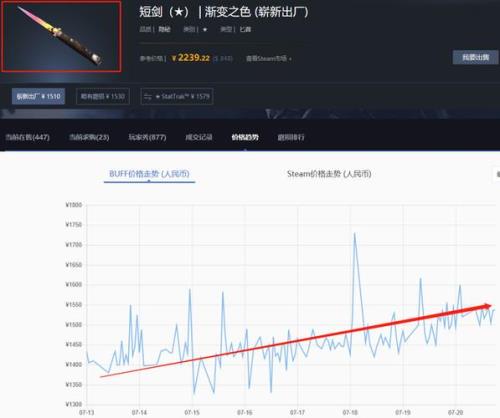Click the ¥1500 label on the price axis
The width and height of the screenshot is (500, 418).
[x=74, y=325]
